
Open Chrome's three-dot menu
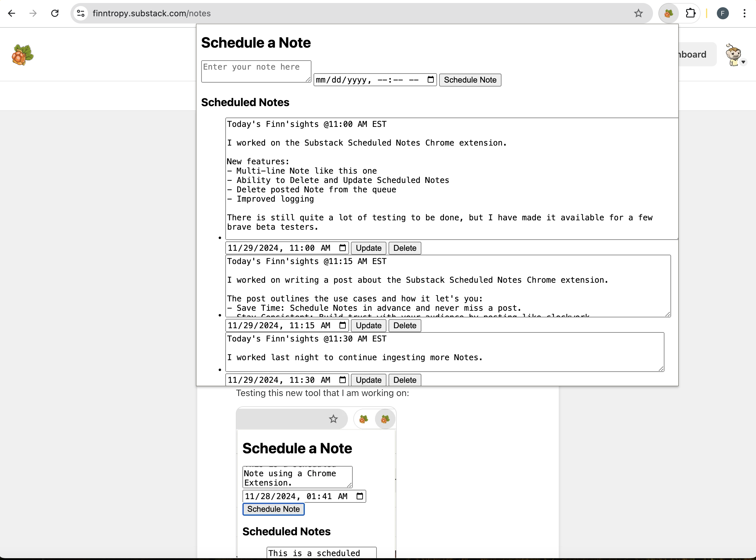[745, 13]
